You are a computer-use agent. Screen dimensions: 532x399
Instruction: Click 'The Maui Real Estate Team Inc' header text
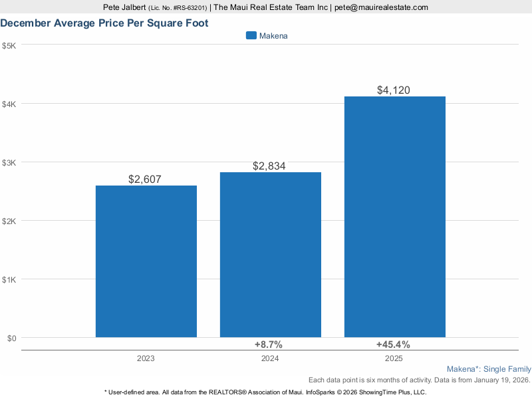pyautogui.click(x=271, y=7)
